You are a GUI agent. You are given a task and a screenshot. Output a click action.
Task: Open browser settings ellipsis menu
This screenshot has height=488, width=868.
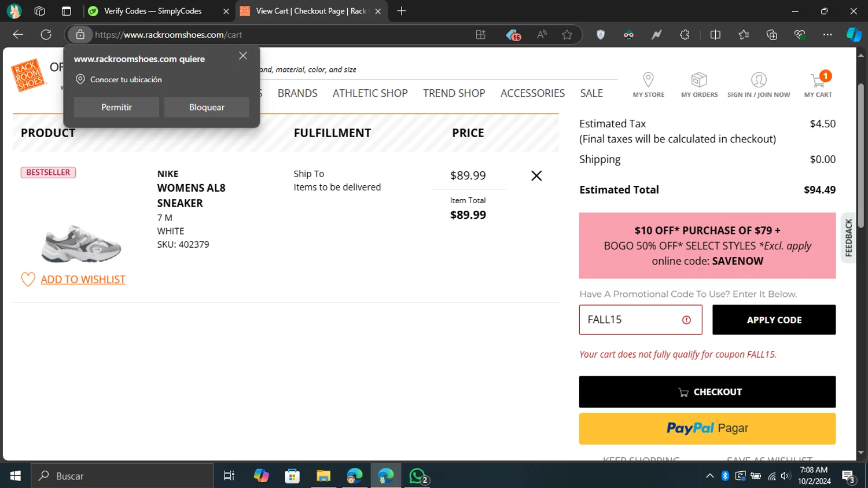[827, 35]
